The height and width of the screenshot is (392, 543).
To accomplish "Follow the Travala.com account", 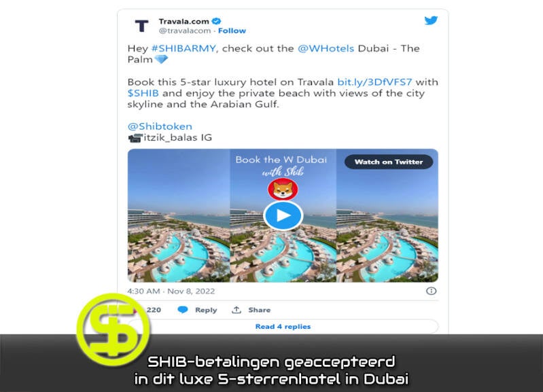I will click(232, 31).
